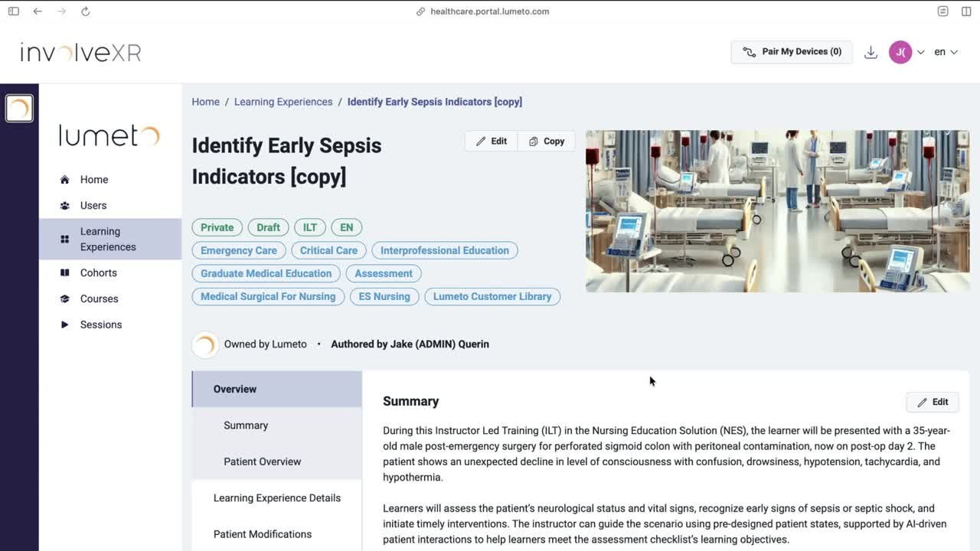The height and width of the screenshot is (551, 980).
Task: Copy this learning experience
Action: tap(547, 142)
